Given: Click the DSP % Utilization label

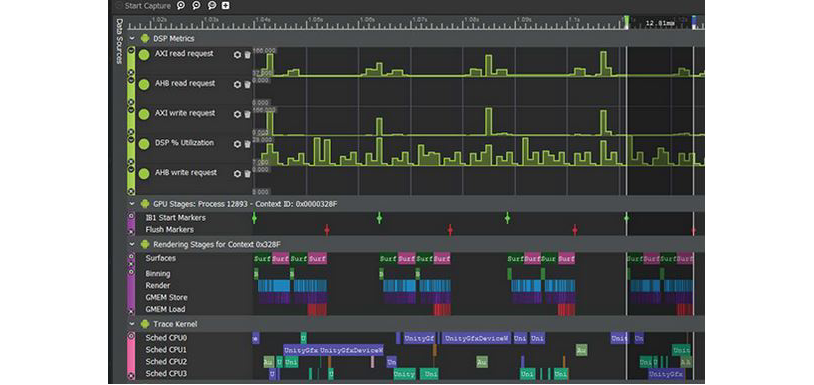Looking at the screenshot, I should 184,143.
